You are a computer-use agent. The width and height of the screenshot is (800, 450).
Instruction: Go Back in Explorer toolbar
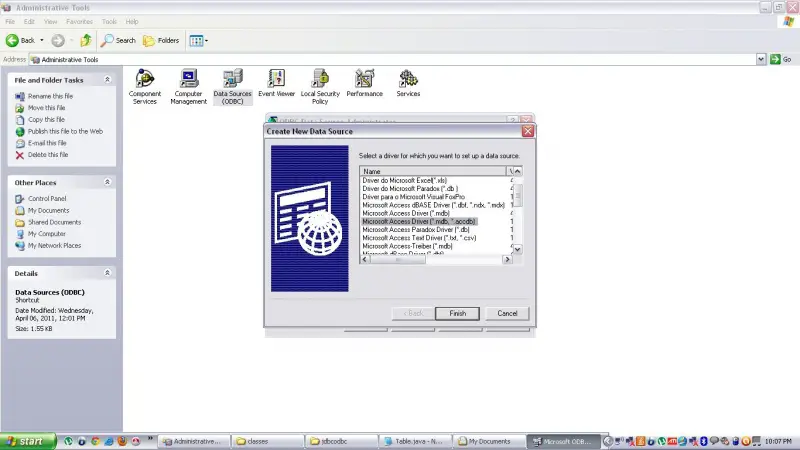point(20,40)
